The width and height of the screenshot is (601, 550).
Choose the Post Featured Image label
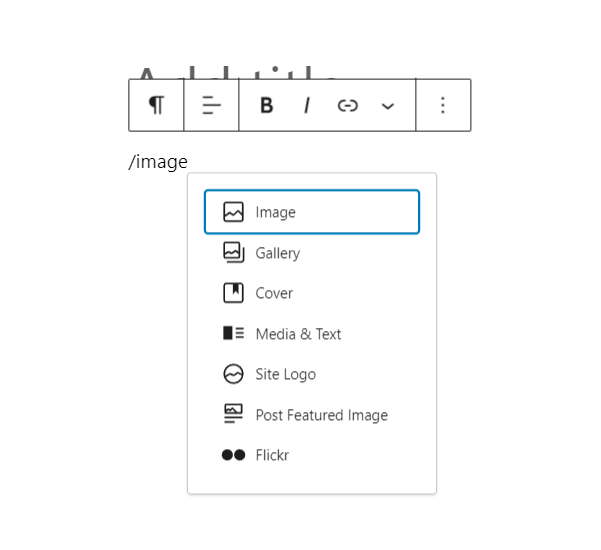coord(321,415)
